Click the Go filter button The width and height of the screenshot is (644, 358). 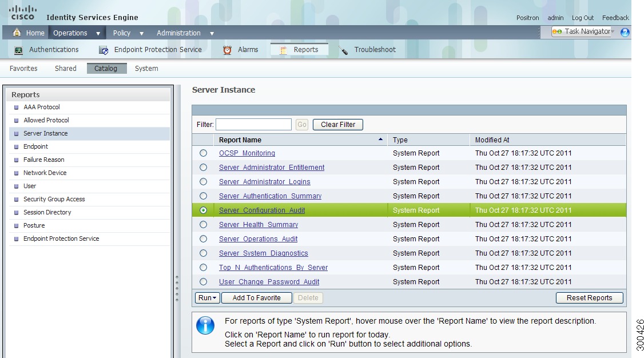click(302, 125)
